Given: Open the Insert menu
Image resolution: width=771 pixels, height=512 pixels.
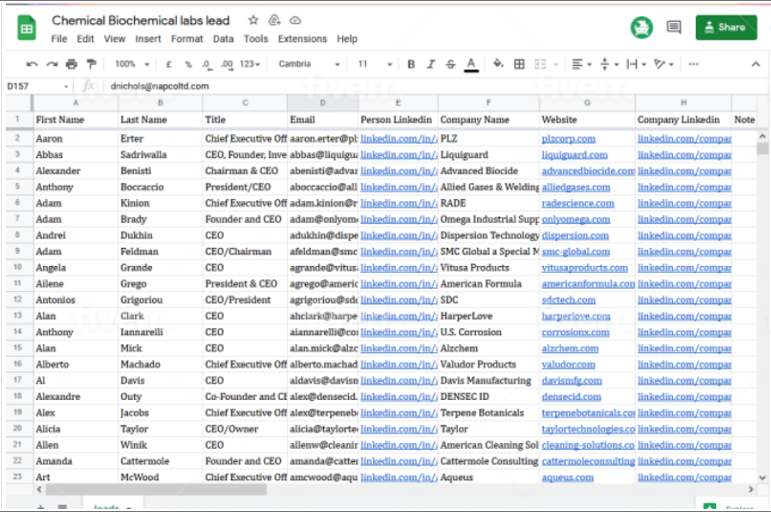Looking at the screenshot, I should click(x=148, y=39).
